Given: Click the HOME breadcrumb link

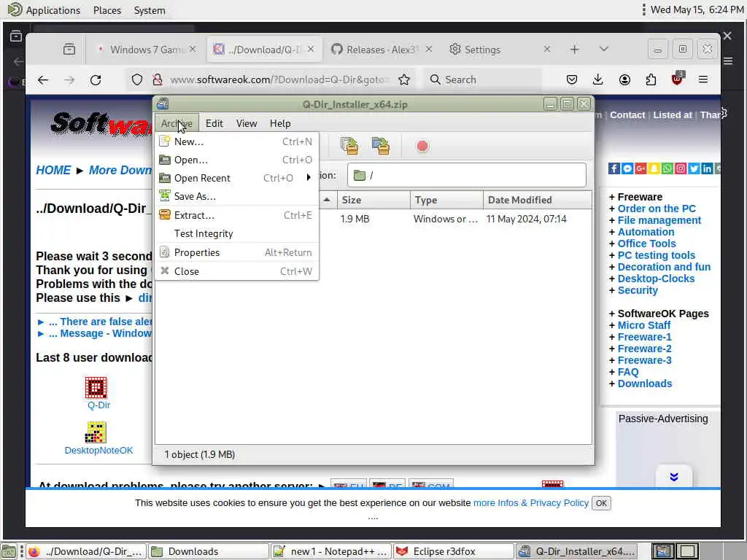Looking at the screenshot, I should coord(53,171).
